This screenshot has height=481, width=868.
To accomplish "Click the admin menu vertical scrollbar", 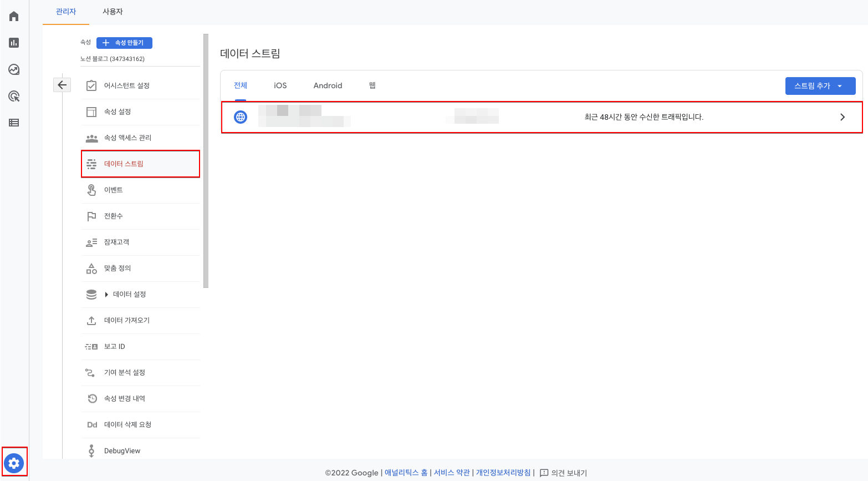I will point(206,161).
